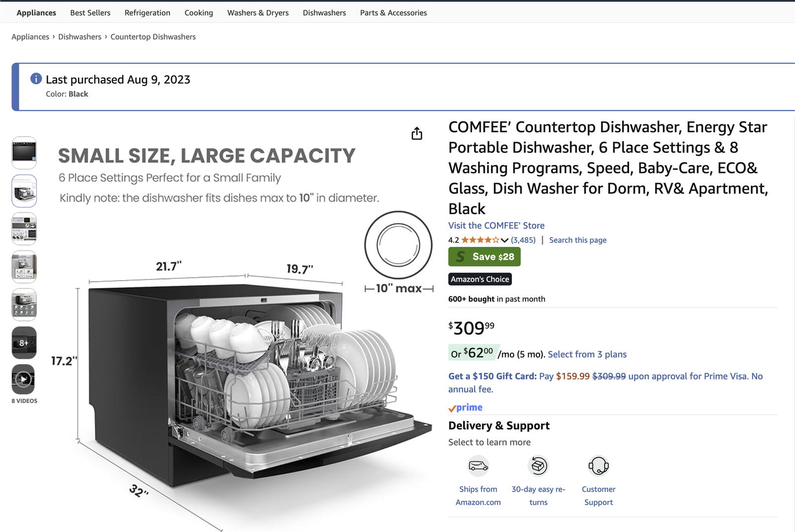Open the Refrigeration menu item

(148, 13)
